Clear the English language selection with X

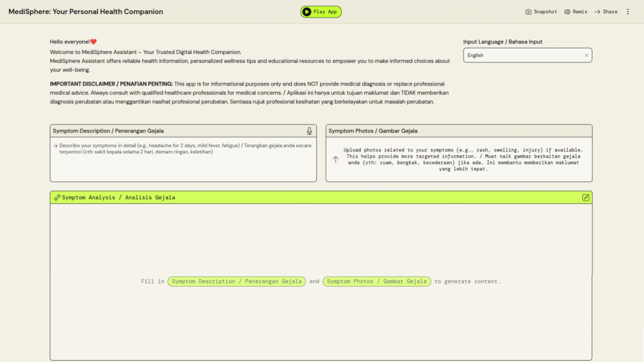pyautogui.click(x=586, y=55)
